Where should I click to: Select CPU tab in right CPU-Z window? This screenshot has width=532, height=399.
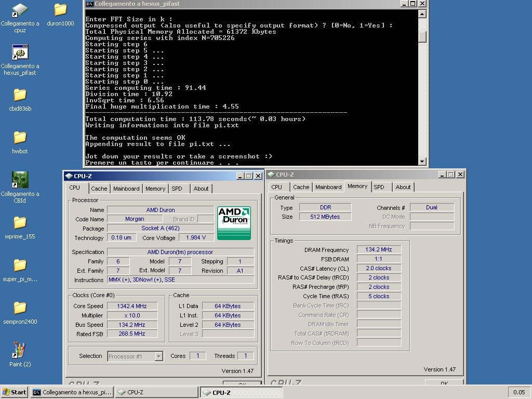point(279,187)
